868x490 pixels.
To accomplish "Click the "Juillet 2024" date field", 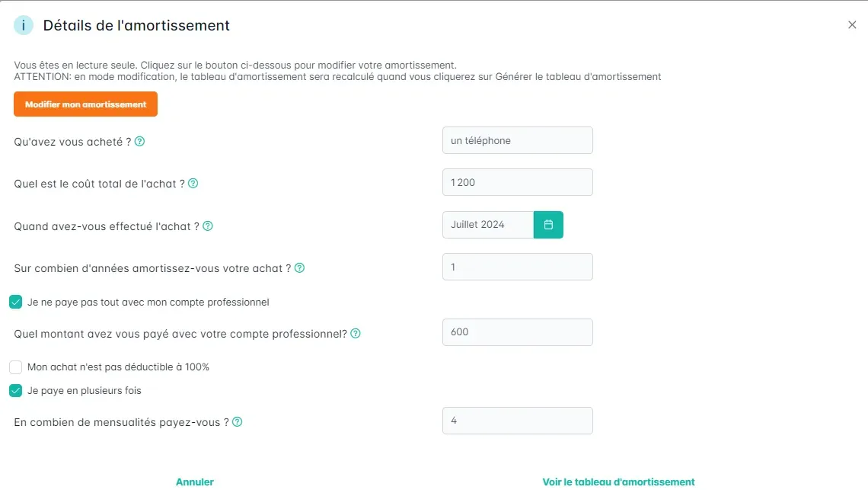I will click(x=487, y=225).
